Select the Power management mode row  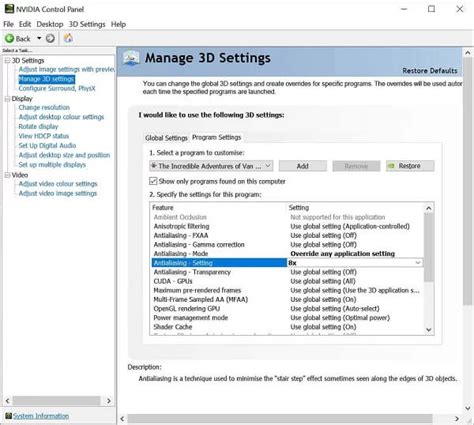coord(287,318)
